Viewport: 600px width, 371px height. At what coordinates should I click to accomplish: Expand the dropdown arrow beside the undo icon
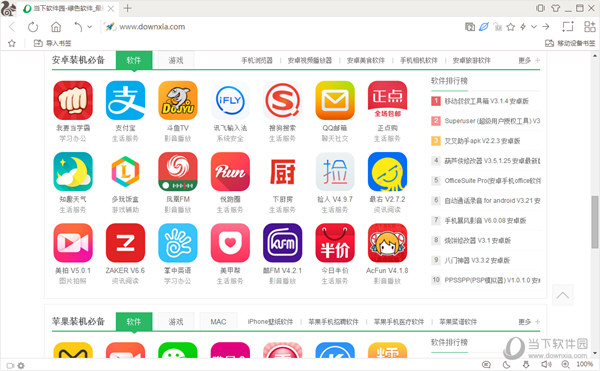[90, 27]
